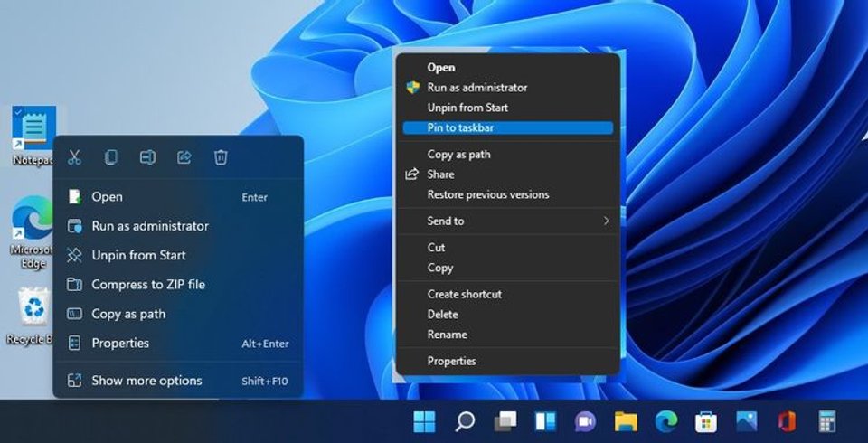Expand the Send to submenu

pyautogui.click(x=508, y=221)
